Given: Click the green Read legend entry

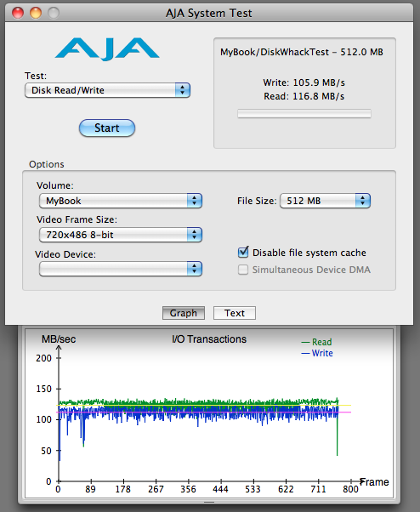Looking at the screenshot, I should pos(316,342).
